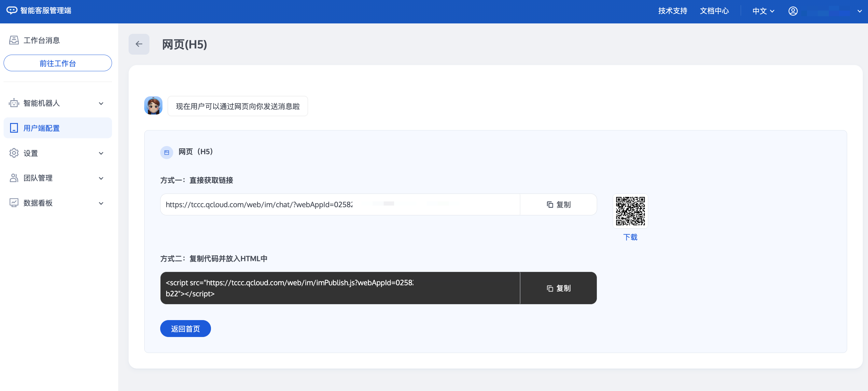
Task: Open the 设置 sidebar menu
Action: coord(58,153)
